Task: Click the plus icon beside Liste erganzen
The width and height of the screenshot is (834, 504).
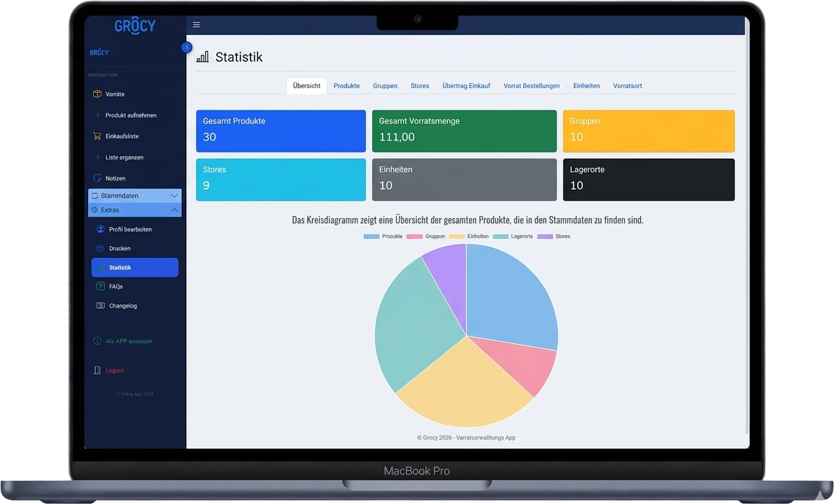Action: click(97, 157)
